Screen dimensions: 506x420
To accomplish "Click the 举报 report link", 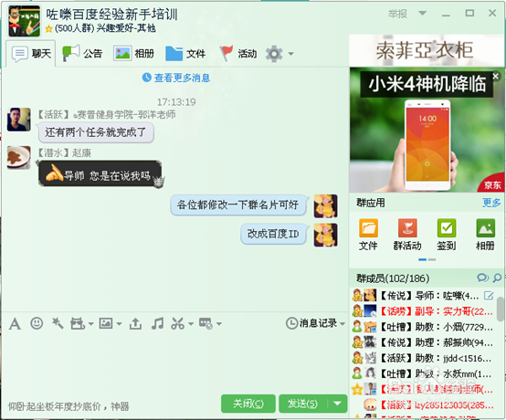I will pos(397,14).
